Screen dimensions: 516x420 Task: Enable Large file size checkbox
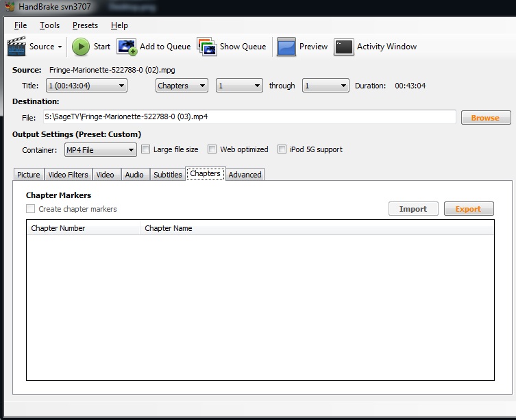[x=145, y=149]
